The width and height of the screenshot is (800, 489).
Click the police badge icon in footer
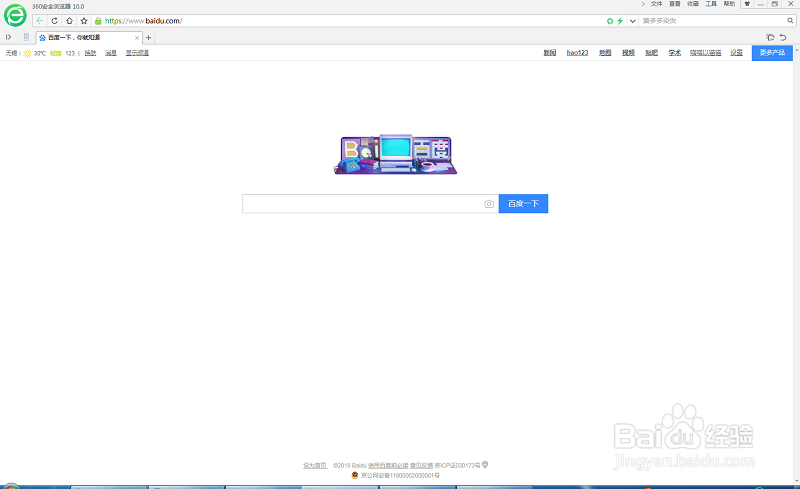355,475
